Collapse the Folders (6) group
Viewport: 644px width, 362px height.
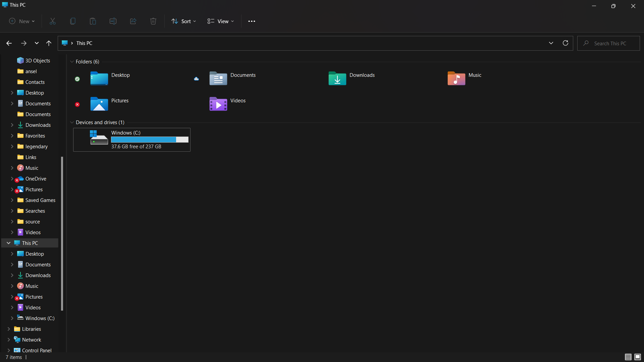tap(72, 62)
